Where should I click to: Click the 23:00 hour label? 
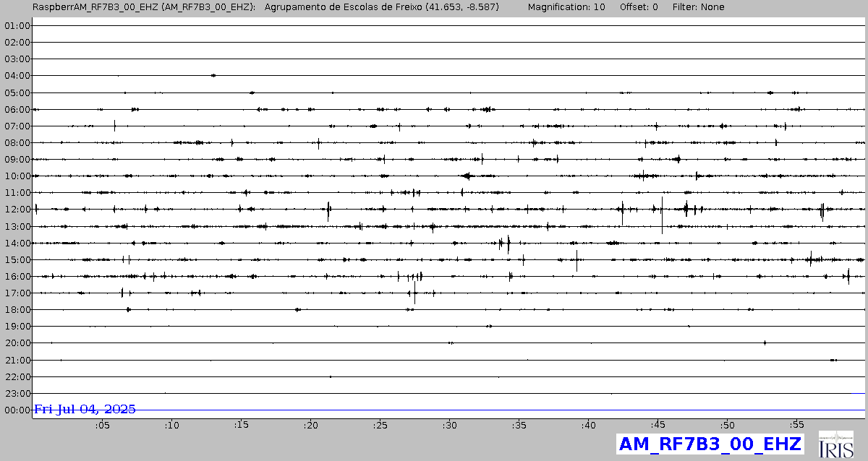[x=17, y=393]
